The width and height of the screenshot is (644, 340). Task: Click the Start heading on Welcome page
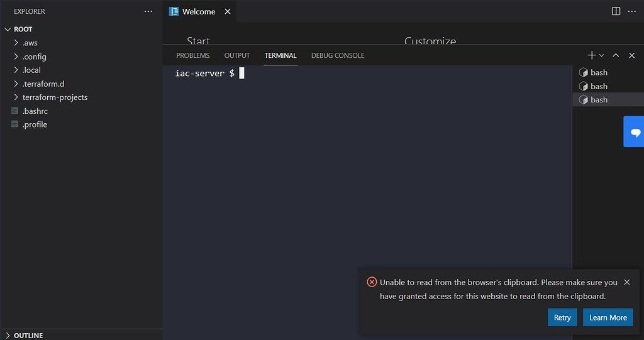(198, 41)
